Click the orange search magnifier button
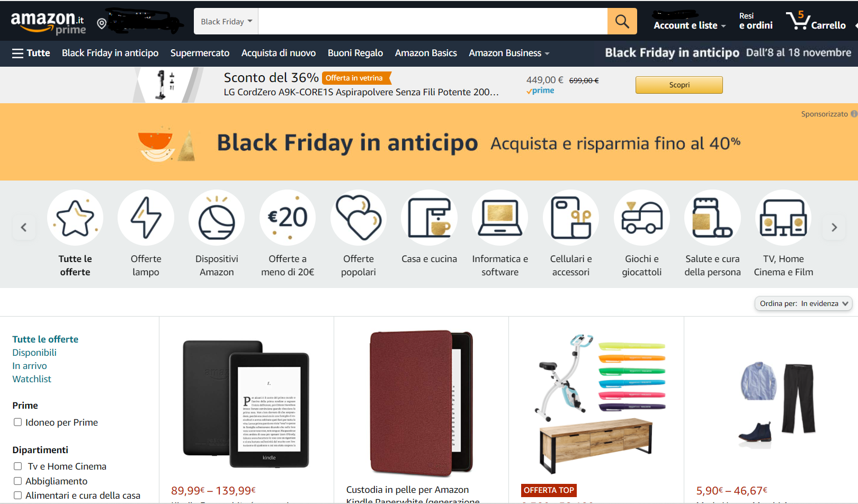This screenshot has width=858, height=504. (x=622, y=22)
